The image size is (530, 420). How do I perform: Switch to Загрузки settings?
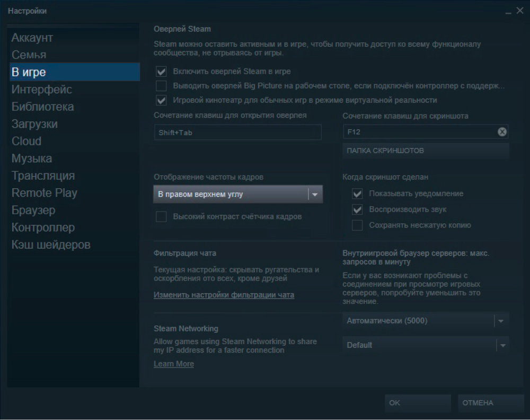[74, 124]
